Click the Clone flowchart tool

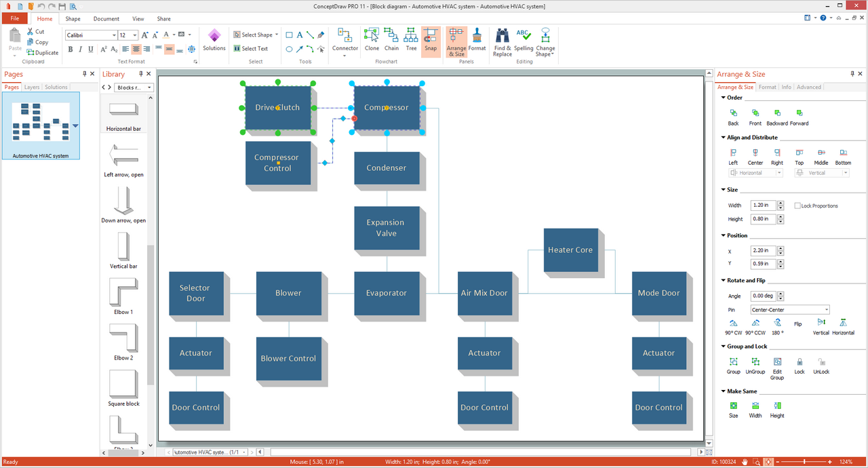tap(372, 39)
